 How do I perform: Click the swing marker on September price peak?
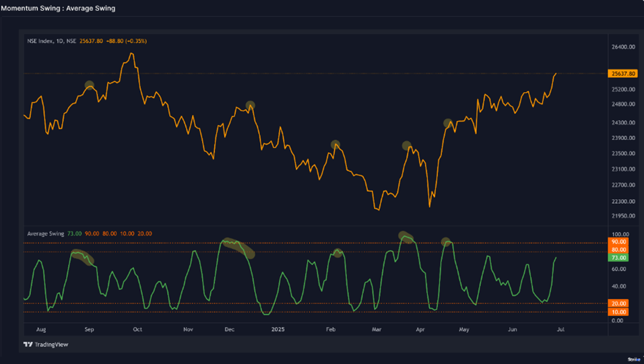click(x=90, y=85)
